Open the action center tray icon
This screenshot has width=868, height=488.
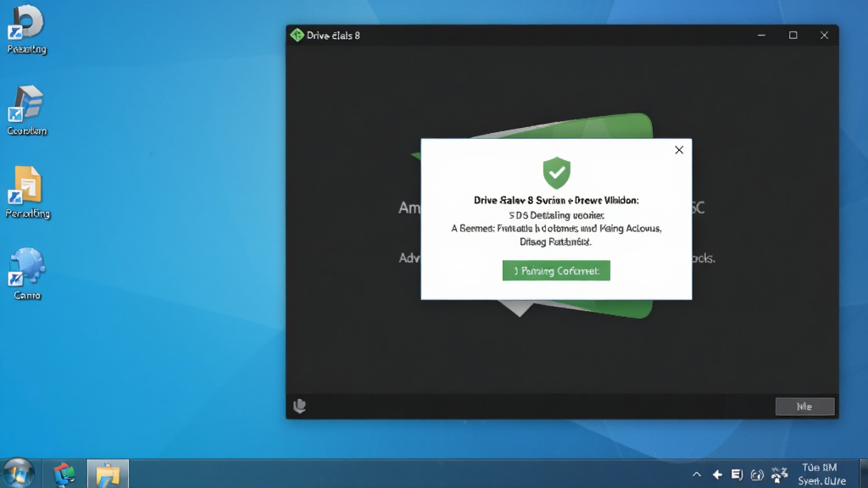pyautogui.click(x=737, y=474)
